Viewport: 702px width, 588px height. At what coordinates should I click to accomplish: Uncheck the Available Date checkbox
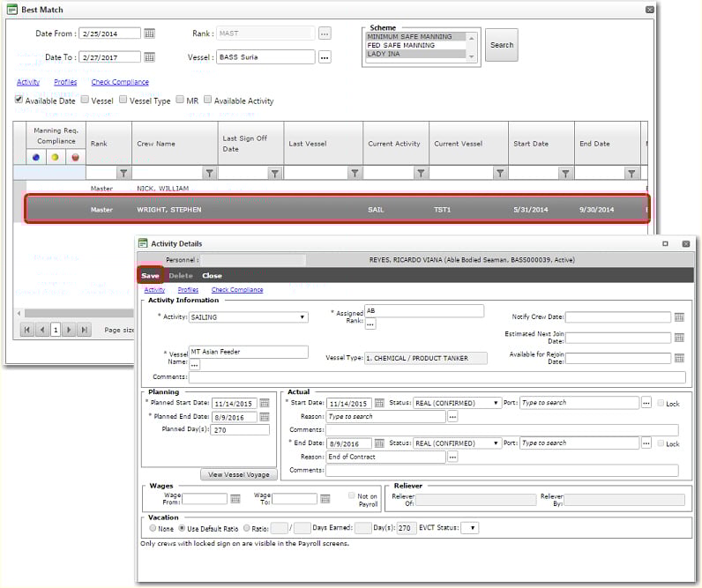coord(19,100)
